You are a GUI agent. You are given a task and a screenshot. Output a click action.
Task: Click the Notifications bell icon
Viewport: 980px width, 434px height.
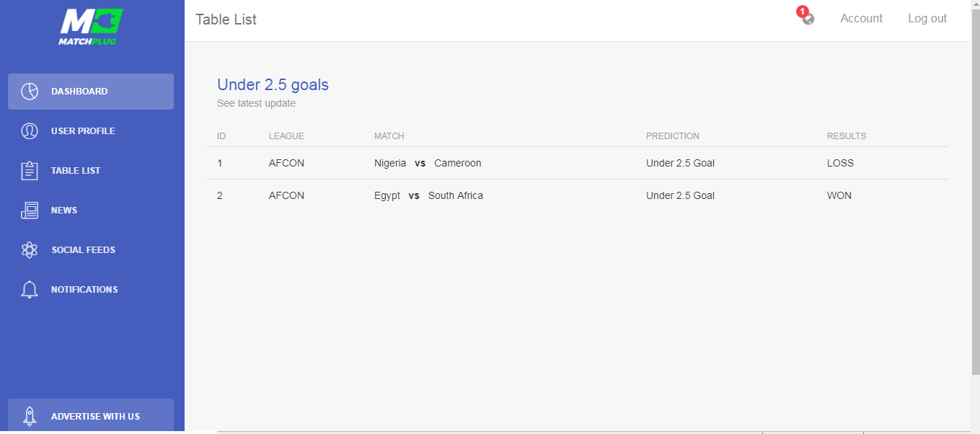[x=30, y=290]
